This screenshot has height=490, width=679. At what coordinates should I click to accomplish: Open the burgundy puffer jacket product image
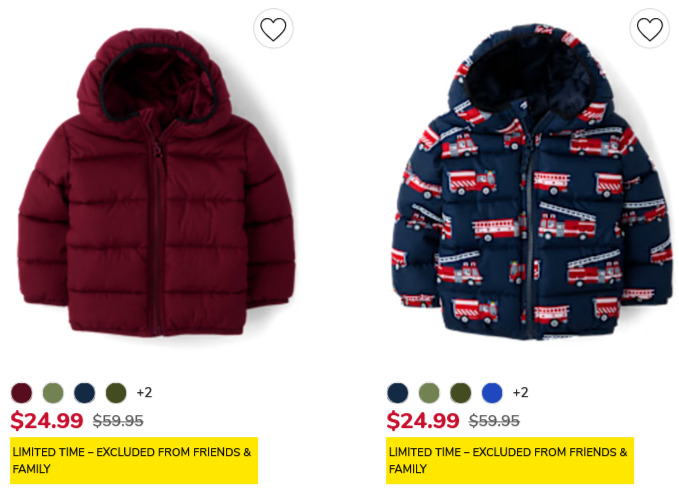click(x=156, y=183)
